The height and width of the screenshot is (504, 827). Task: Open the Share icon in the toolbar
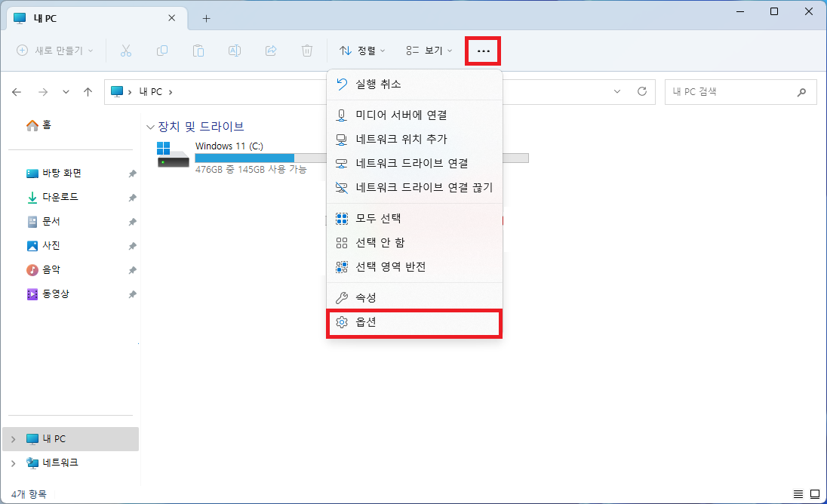270,51
